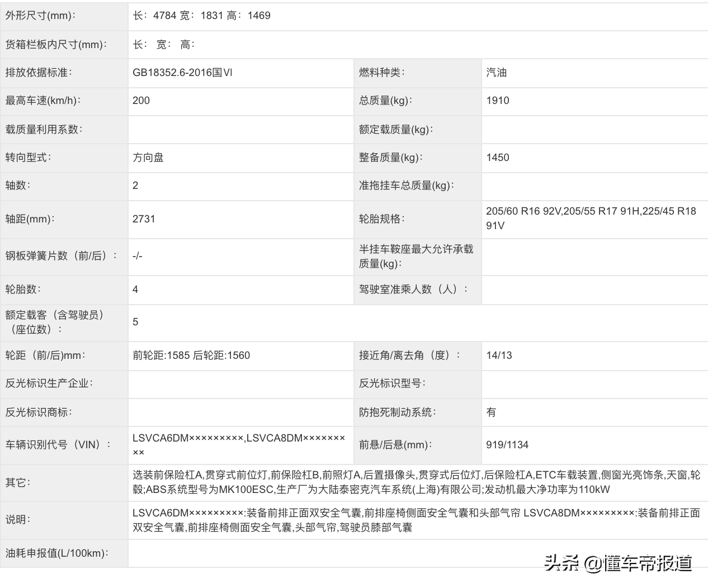Select the tire count value 4
Screen dimensions: 708x588
pos(135,290)
